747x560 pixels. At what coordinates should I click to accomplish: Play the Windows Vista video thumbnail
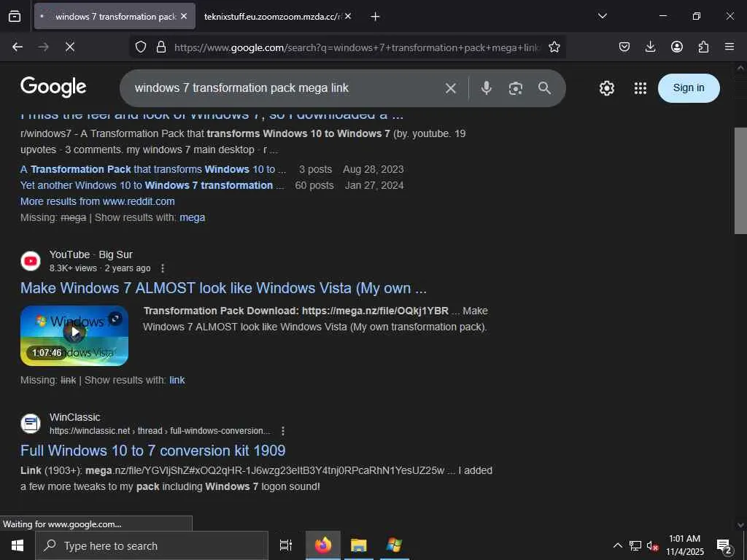[74, 335]
